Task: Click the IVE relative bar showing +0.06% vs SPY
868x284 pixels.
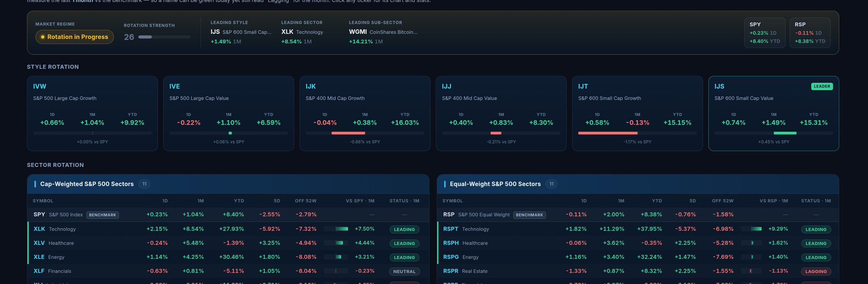Action: tap(228, 133)
